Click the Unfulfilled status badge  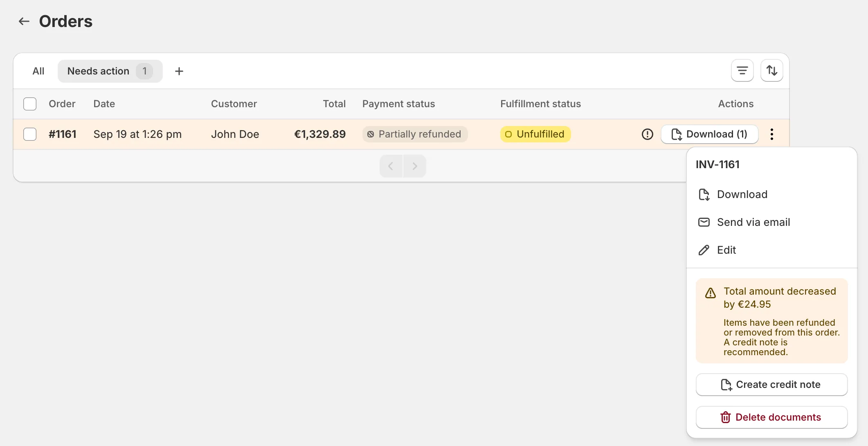[535, 134]
